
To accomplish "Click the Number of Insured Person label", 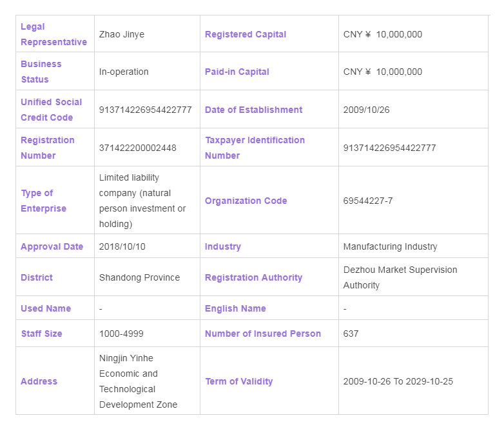I will (x=263, y=334).
